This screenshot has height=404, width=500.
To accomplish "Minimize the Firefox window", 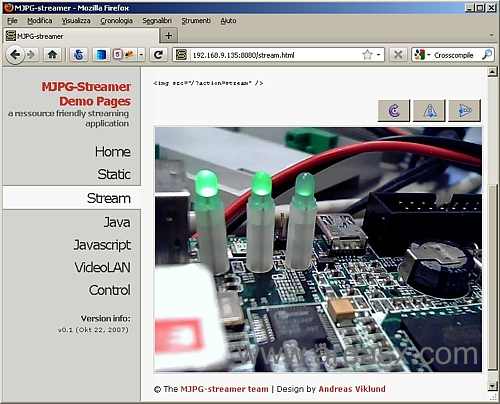I will point(470,8).
